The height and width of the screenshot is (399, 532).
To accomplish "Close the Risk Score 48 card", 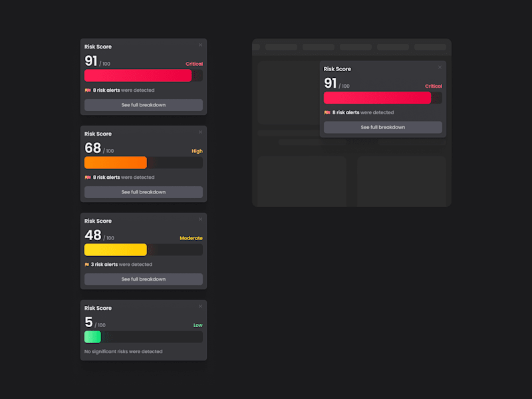I will tap(201, 219).
